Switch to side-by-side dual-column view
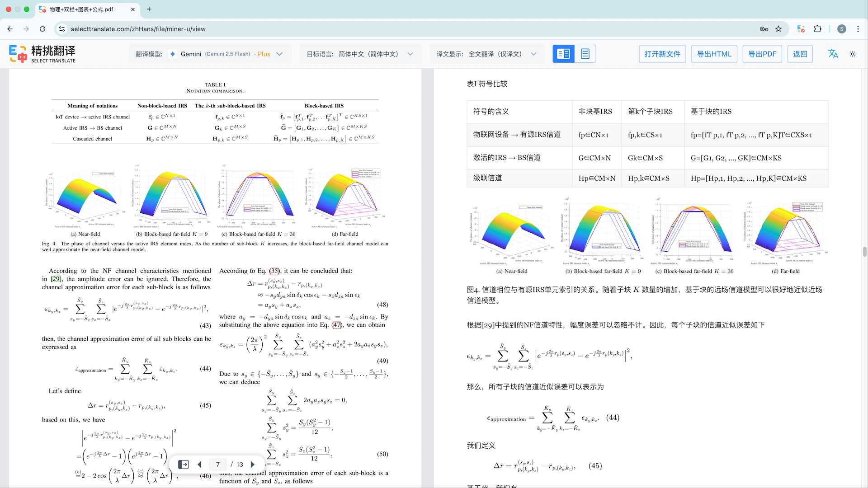868x488 pixels. [563, 54]
